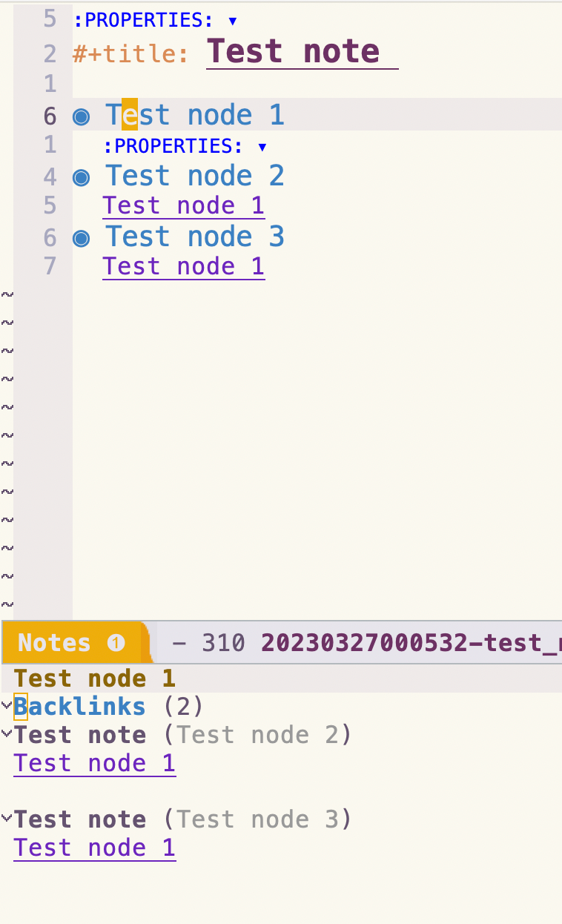Select the Test node 3 heading
This screenshot has height=924, width=562.
(x=195, y=237)
